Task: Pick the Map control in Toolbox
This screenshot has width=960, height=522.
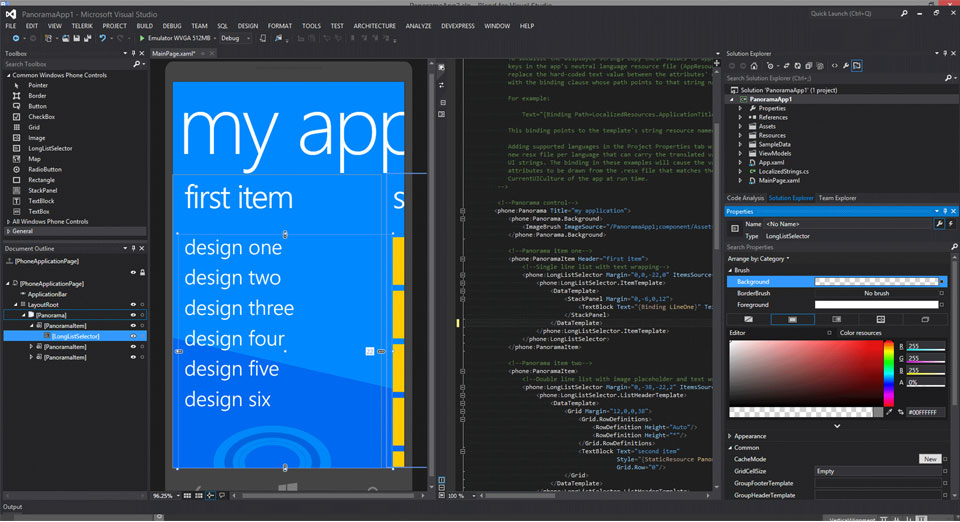Action: coord(34,158)
